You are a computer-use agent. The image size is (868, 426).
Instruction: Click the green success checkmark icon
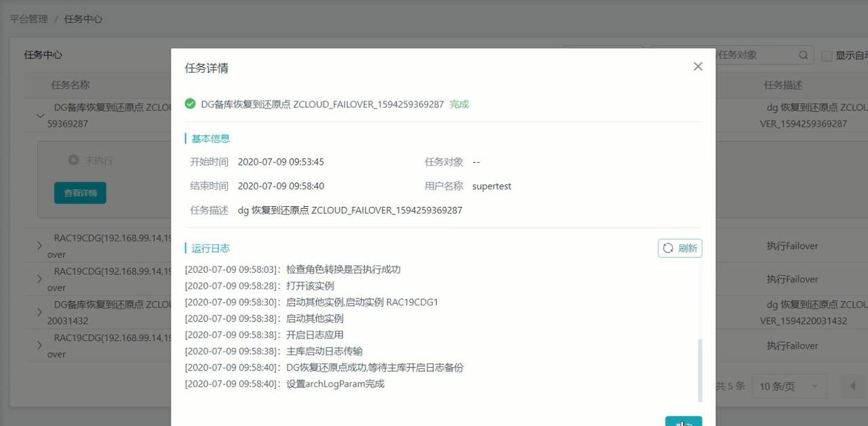pos(191,104)
